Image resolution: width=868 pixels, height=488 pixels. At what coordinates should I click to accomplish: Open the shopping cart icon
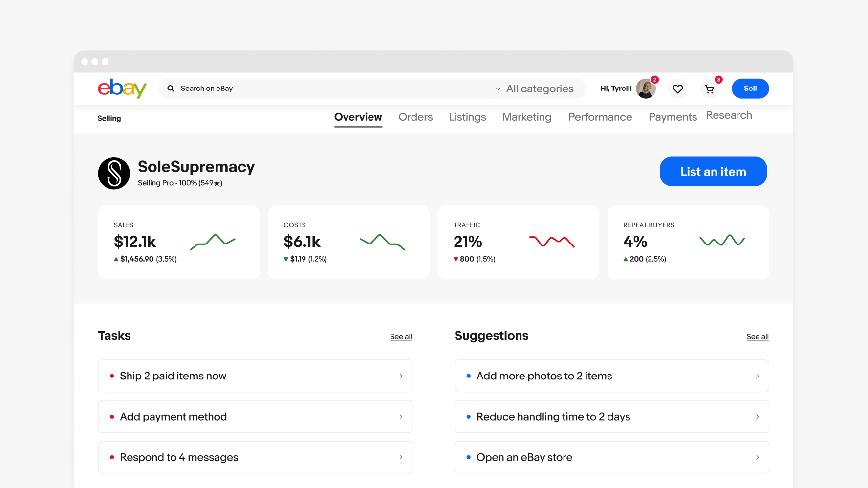click(709, 89)
